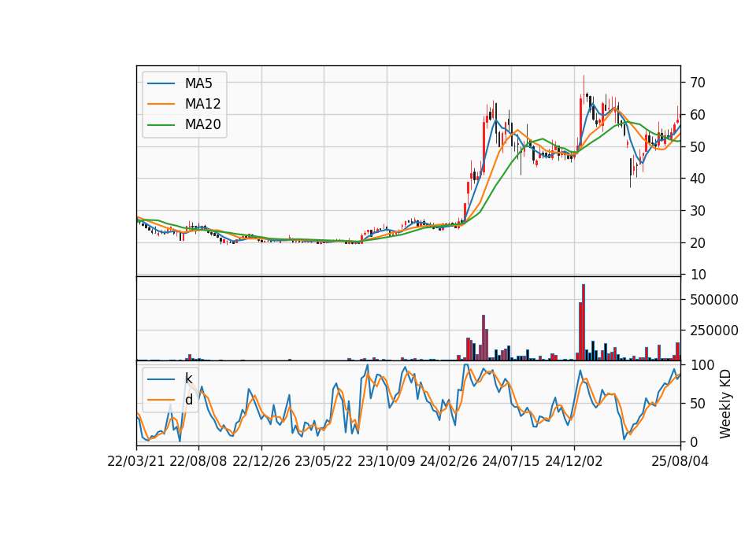Click the 30 price axis tick
756x543 pixels.
click(x=698, y=211)
